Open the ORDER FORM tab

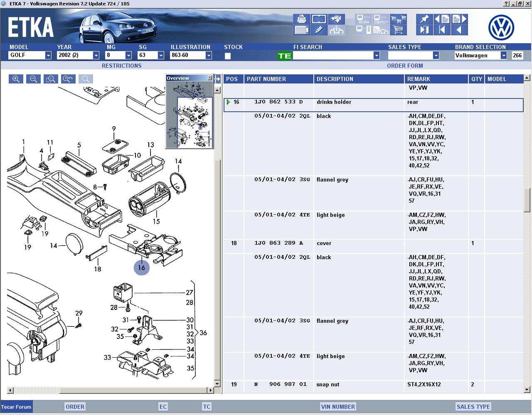405,66
